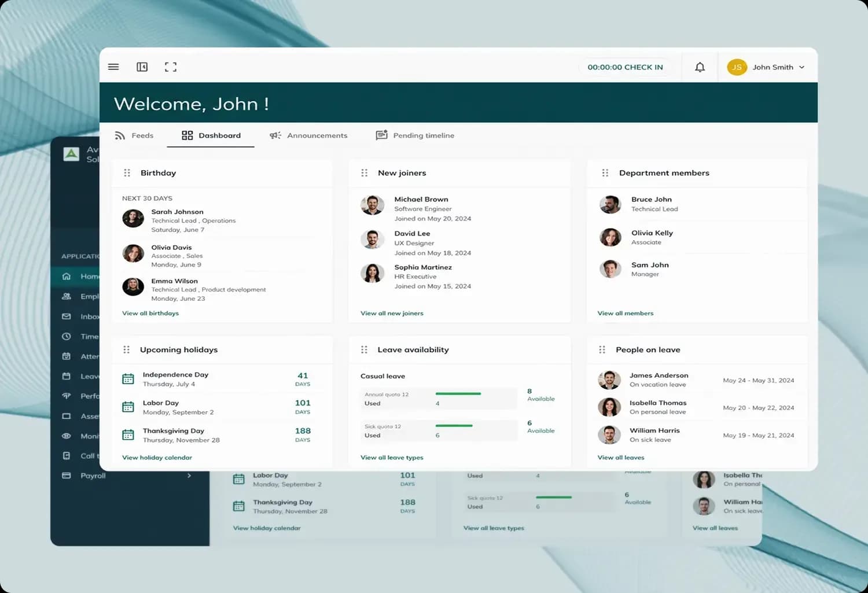Expand the Payroll chevron in background sidebar
This screenshot has width=868, height=593.
189,476
